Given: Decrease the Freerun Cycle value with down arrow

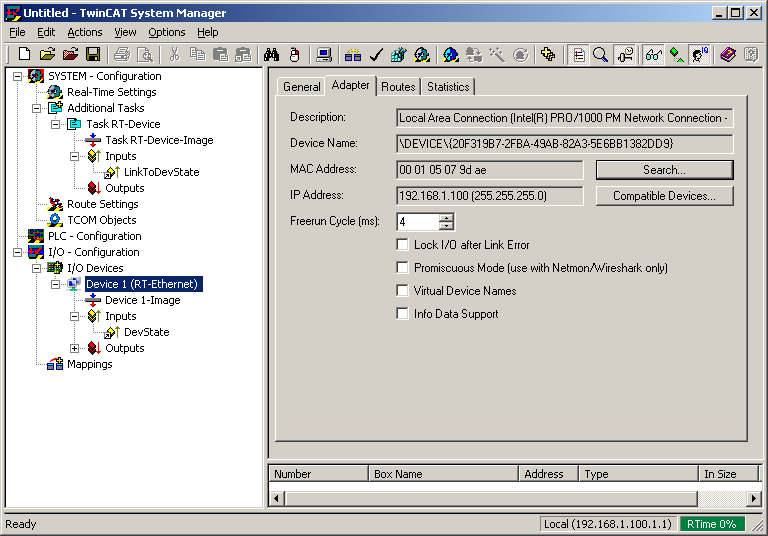Looking at the screenshot, I should (x=446, y=226).
